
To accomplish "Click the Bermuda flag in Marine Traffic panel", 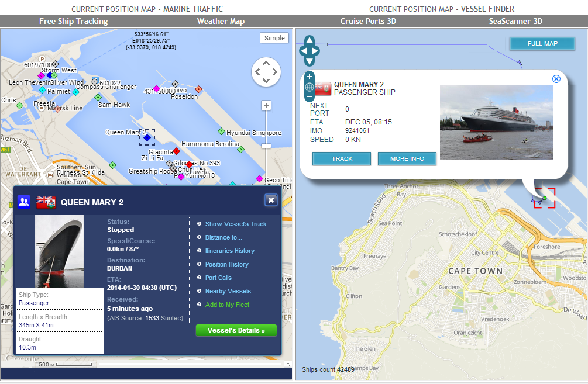I will pyautogui.click(x=46, y=202).
